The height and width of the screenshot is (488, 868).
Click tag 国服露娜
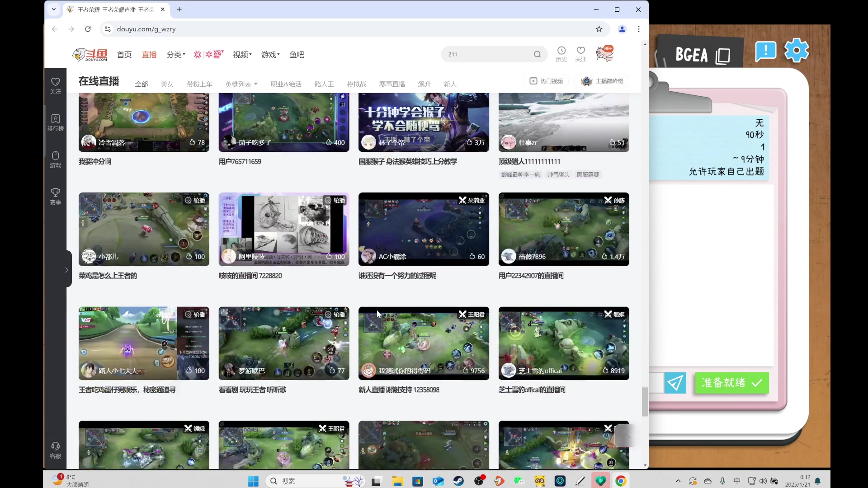[588, 175]
